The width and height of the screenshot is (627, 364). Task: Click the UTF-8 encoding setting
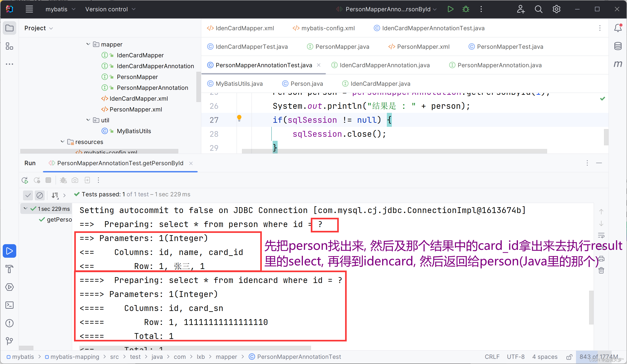coord(516,357)
